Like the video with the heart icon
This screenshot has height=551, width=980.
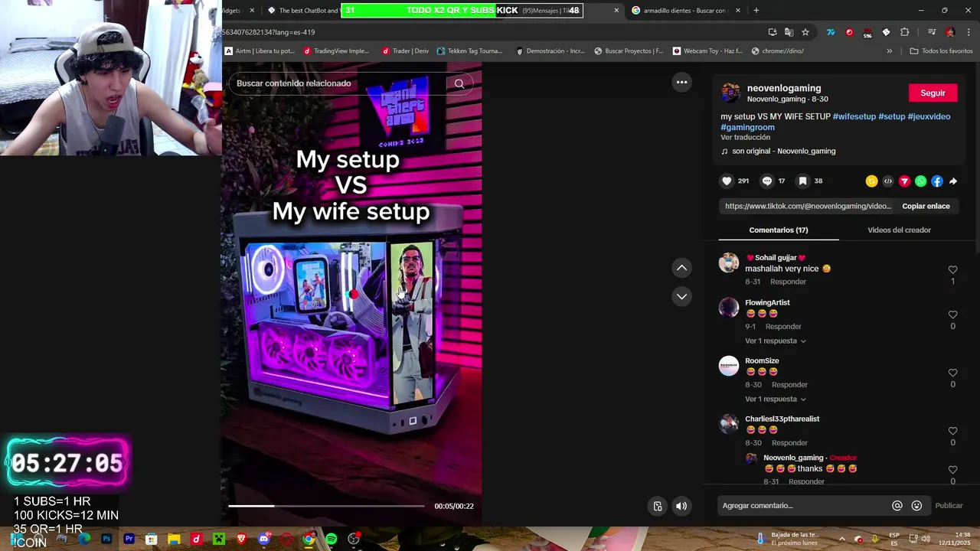727,181
